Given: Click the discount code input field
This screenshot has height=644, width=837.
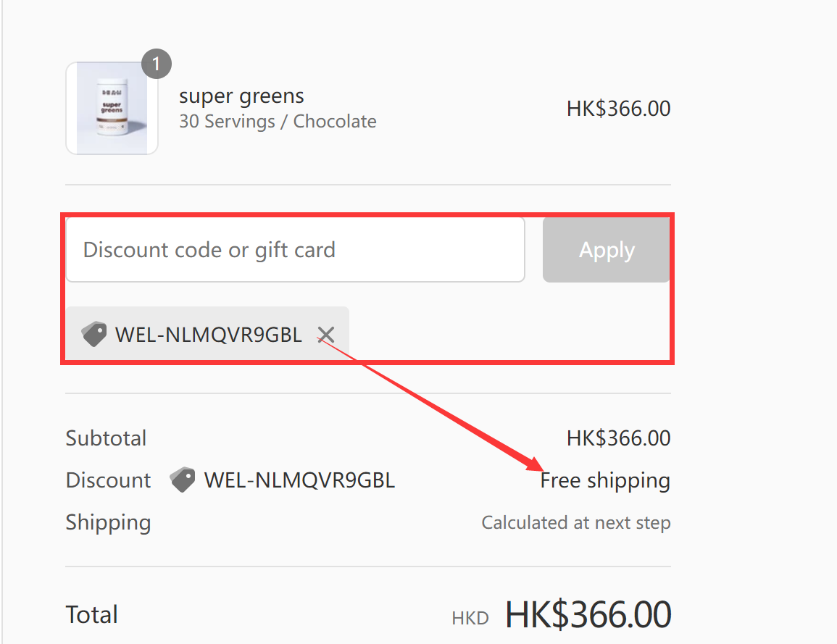Looking at the screenshot, I should coord(294,249).
